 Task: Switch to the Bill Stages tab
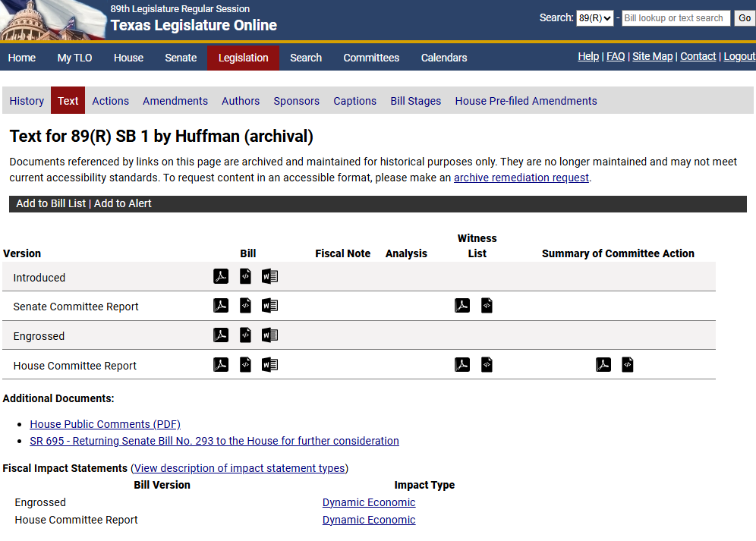[x=415, y=100]
